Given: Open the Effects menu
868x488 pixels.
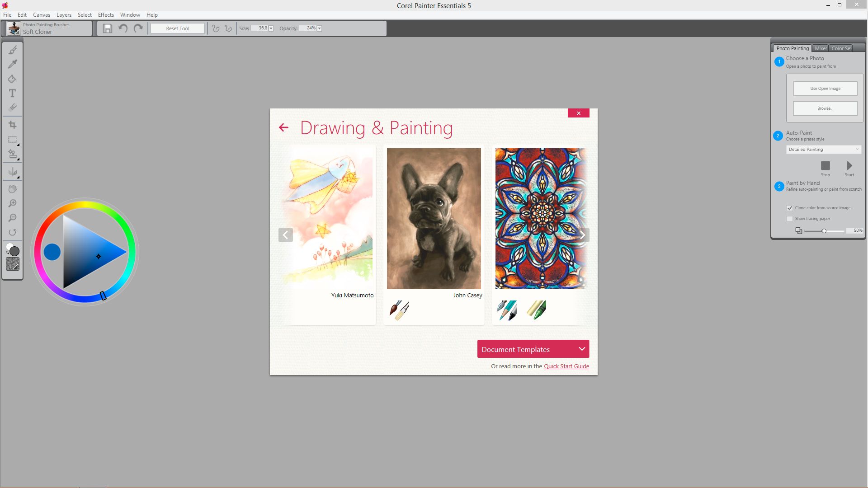Looking at the screenshot, I should (106, 15).
